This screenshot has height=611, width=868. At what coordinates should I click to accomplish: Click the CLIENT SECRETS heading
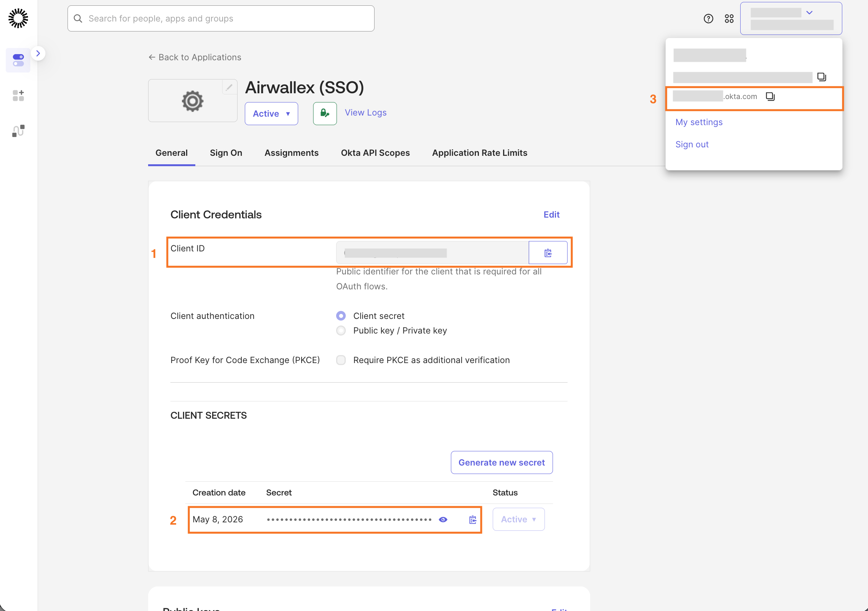(x=208, y=415)
